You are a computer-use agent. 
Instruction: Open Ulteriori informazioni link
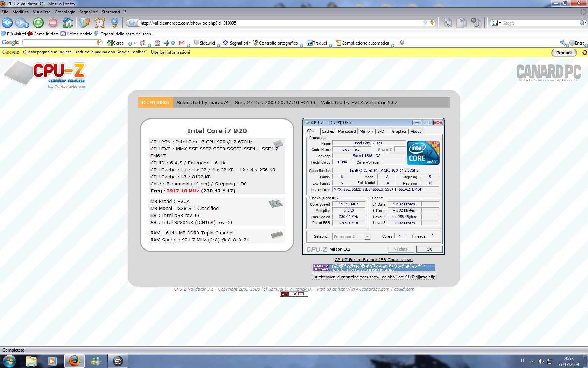170,52
